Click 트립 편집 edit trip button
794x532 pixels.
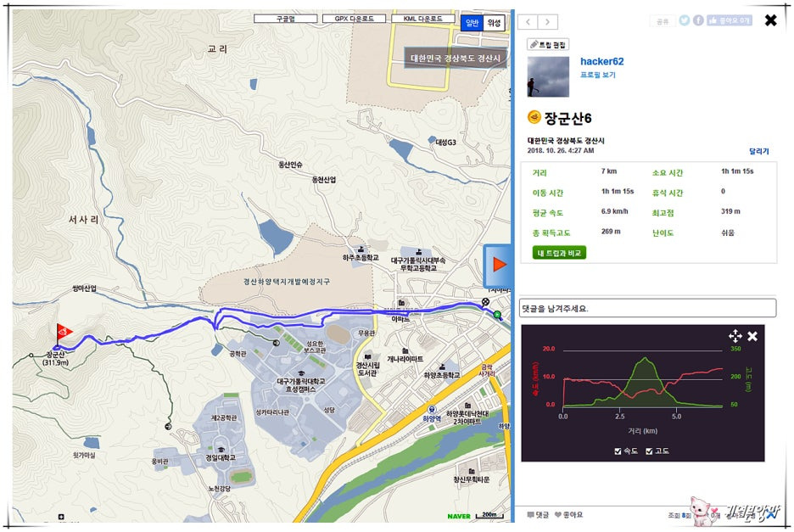(548, 45)
